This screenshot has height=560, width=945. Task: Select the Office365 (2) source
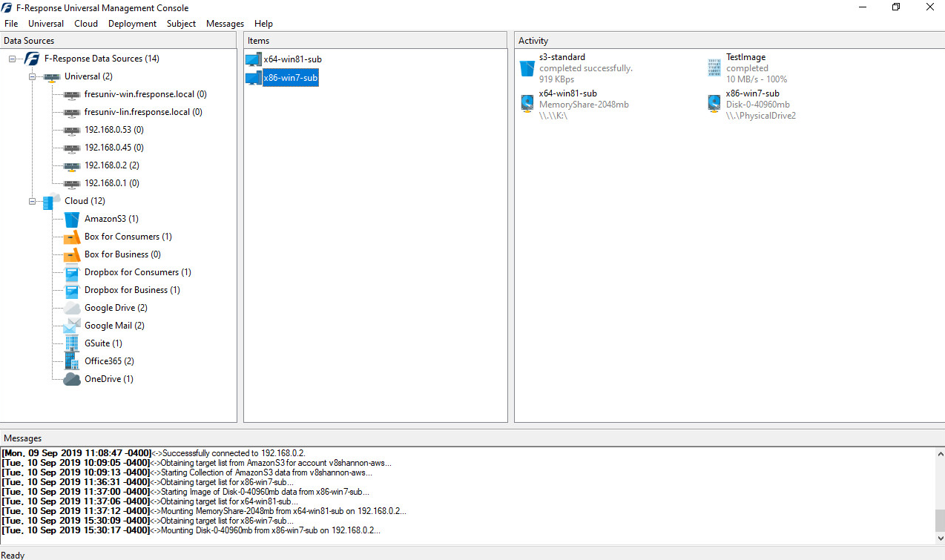tap(109, 361)
